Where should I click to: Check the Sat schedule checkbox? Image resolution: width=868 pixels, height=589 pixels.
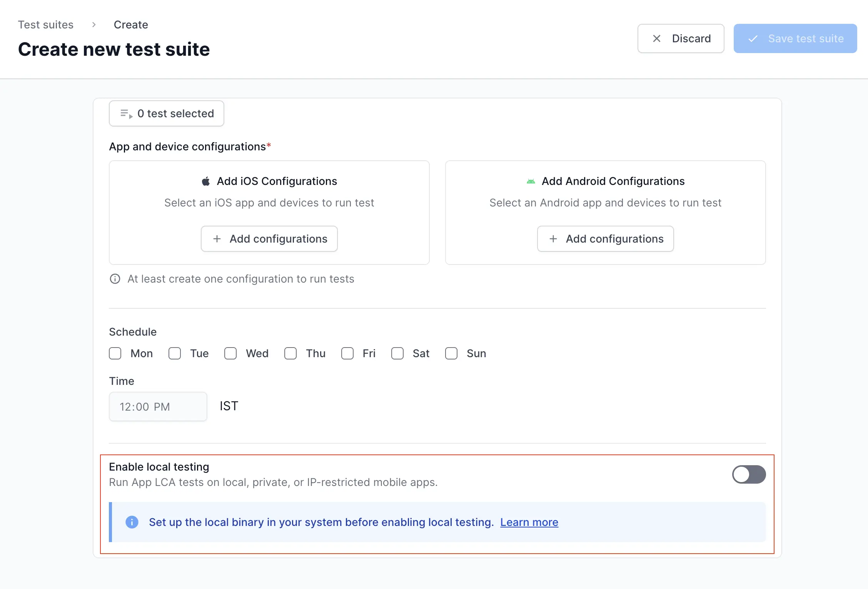pyautogui.click(x=397, y=353)
